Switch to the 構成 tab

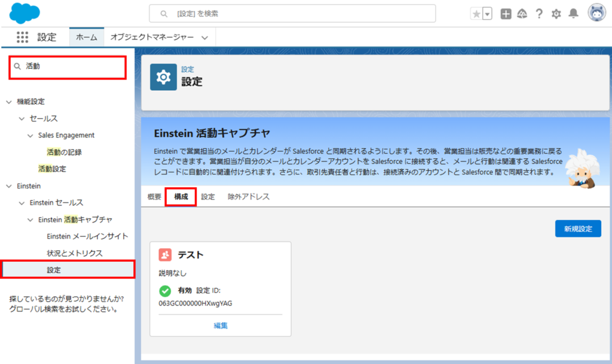tap(180, 197)
